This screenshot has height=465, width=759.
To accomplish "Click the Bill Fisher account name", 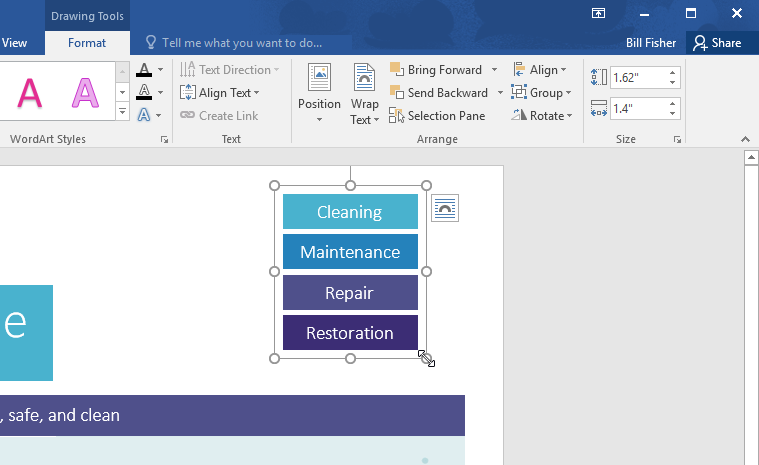I will 651,43.
